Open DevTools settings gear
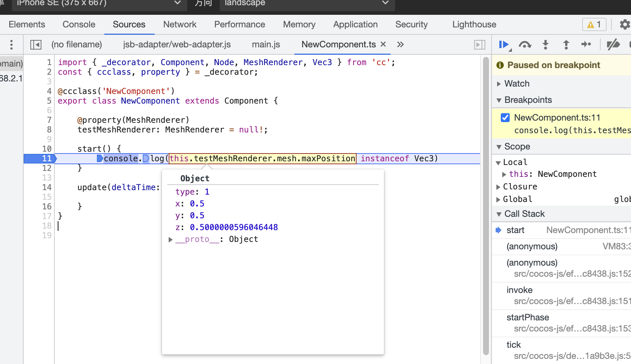 click(625, 24)
